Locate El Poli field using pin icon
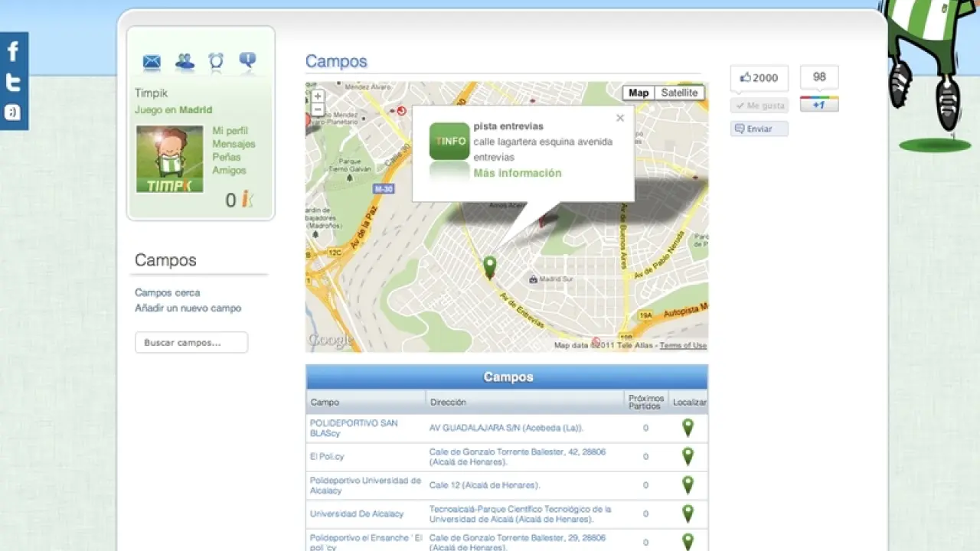This screenshot has height=551, width=980. pyautogui.click(x=688, y=456)
